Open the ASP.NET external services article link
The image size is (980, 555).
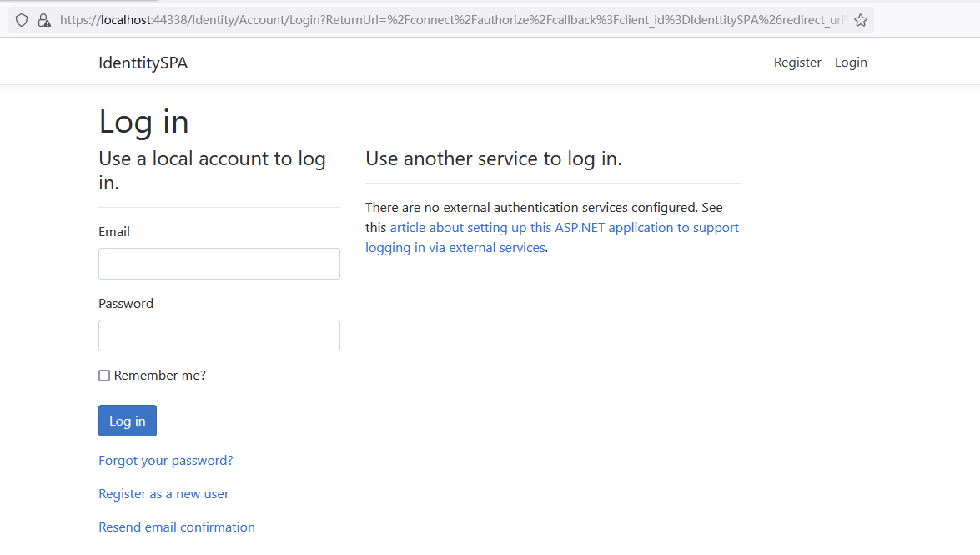pos(564,228)
